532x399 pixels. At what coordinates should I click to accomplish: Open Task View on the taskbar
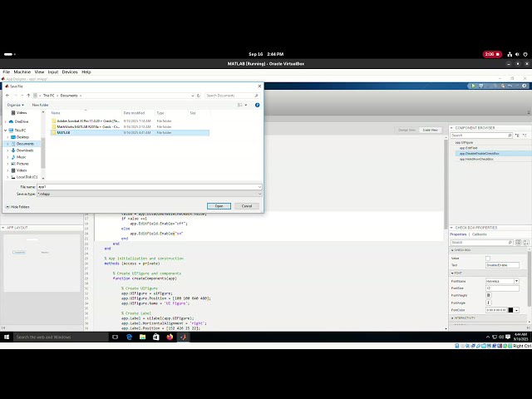tap(115, 337)
